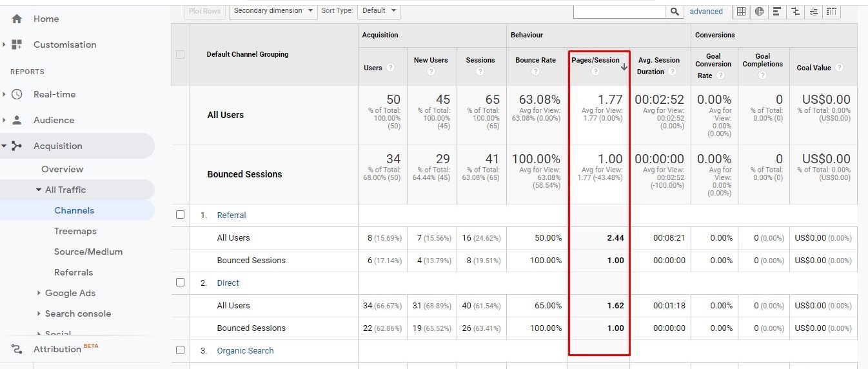Click inside the table search field
This screenshot has height=369, width=868.
coord(619,11)
